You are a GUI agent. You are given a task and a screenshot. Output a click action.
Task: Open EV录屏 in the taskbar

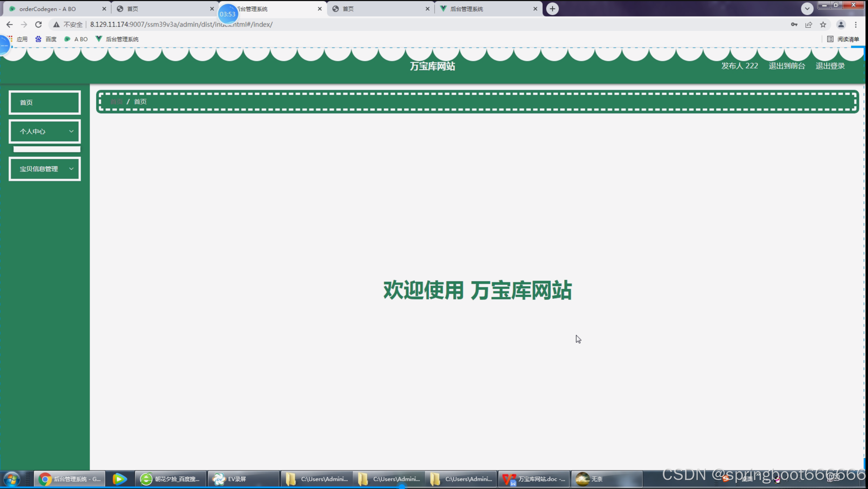237,479
